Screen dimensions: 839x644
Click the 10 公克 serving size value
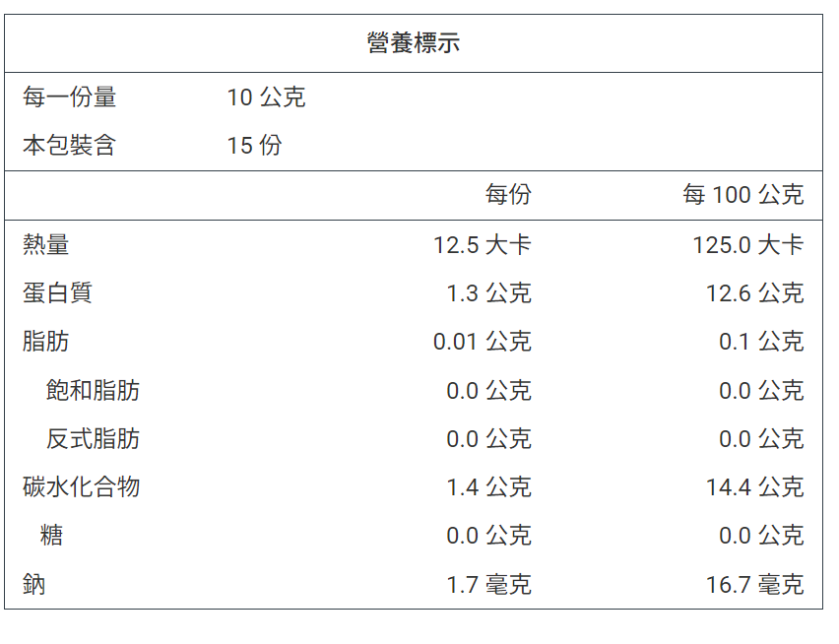pos(267,97)
